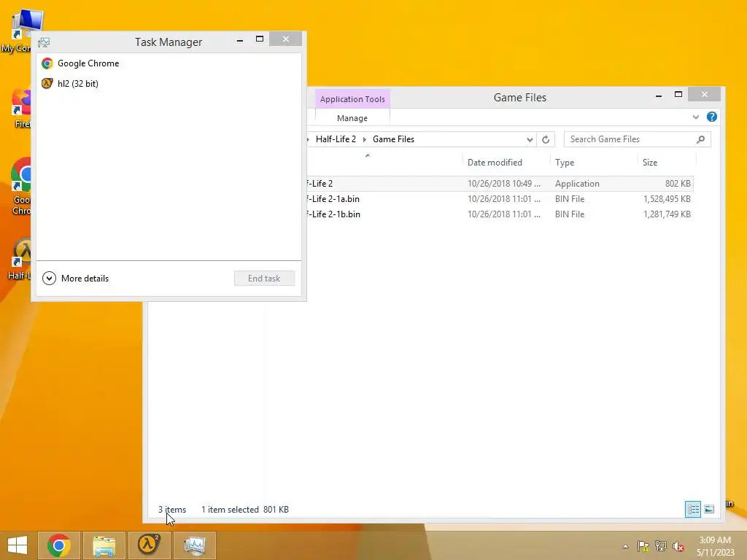Refresh the Game Files folder
Image resolution: width=747 pixels, height=560 pixels.
pos(546,139)
